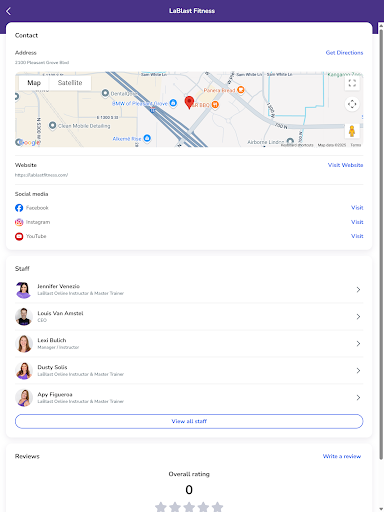The image size is (384, 512).
Task: Click the Clean Mobile Detailing map marker
Action: tap(52, 125)
